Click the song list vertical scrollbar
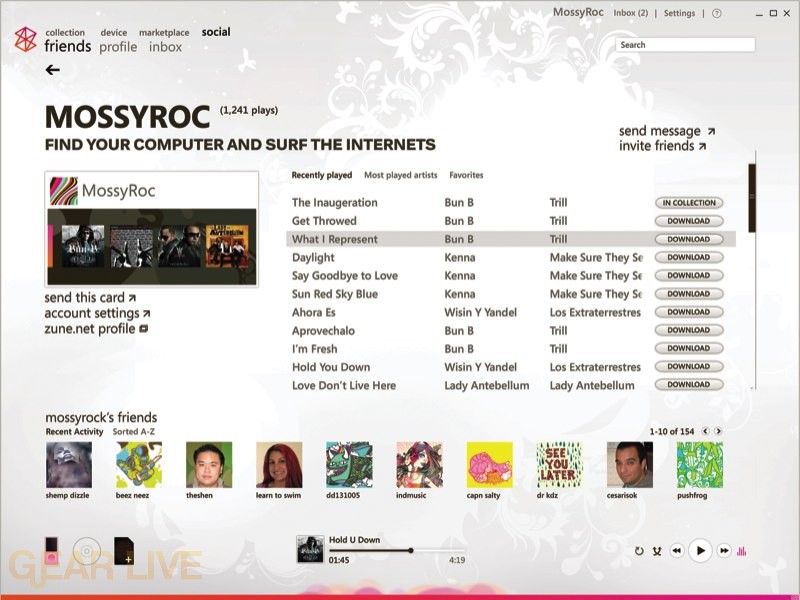Screen dimensions: 800x600 (752, 198)
